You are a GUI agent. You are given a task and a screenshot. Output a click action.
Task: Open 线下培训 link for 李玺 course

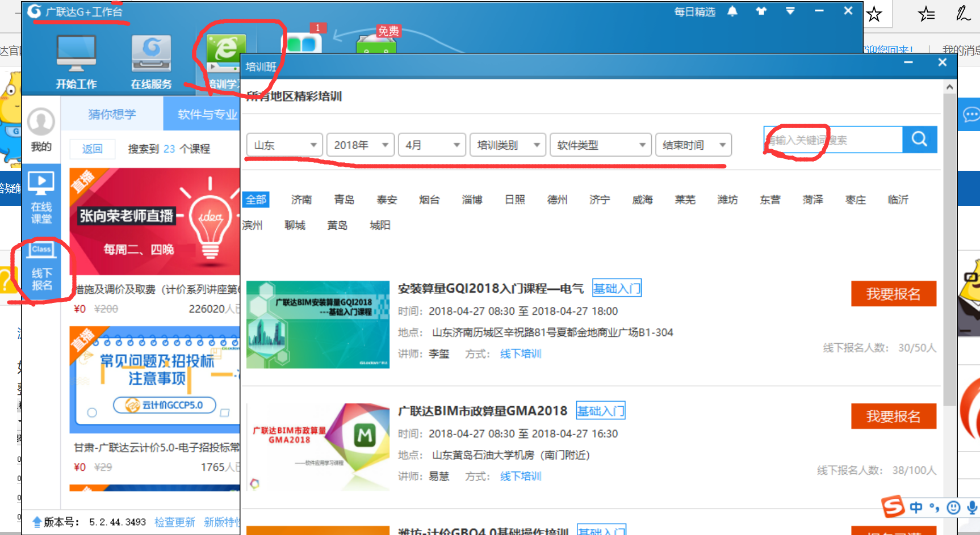(521, 354)
